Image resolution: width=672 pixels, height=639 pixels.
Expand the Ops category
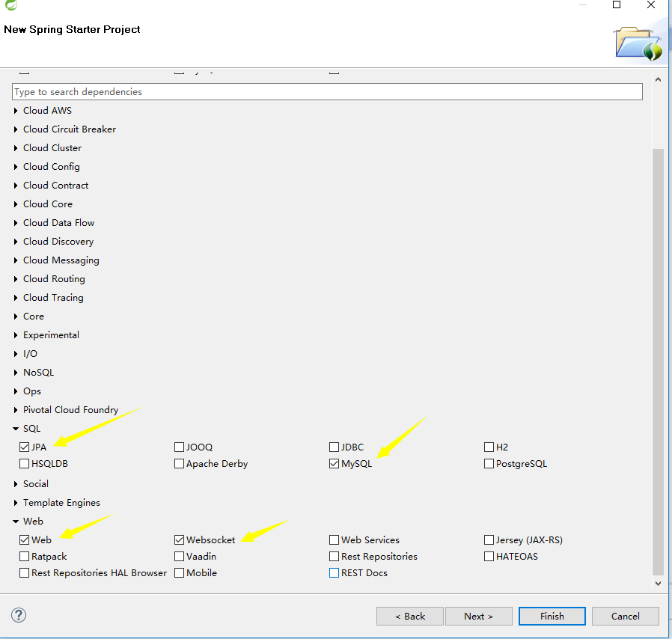[16, 391]
